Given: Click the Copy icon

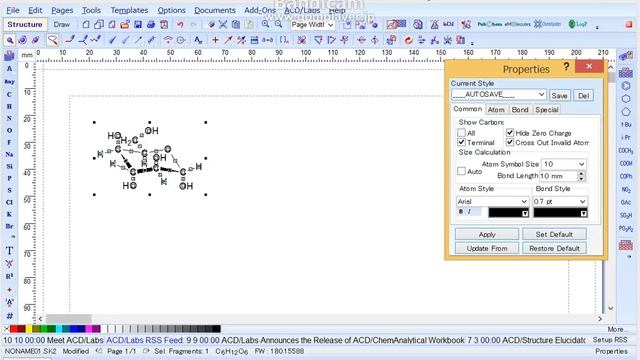Looking at the screenshot, I should [236, 24].
